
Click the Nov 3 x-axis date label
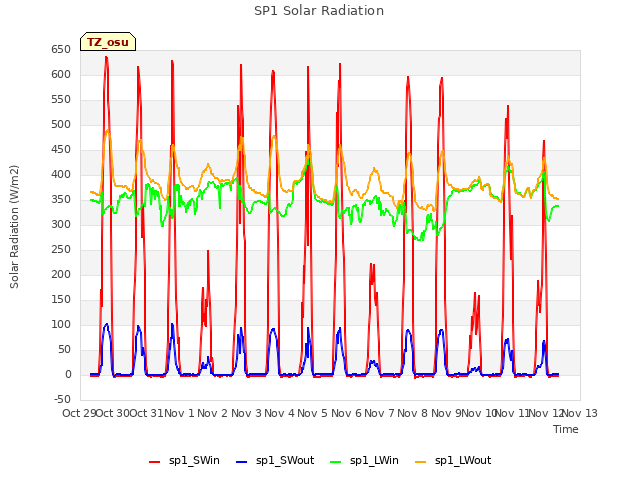click(x=246, y=413)
